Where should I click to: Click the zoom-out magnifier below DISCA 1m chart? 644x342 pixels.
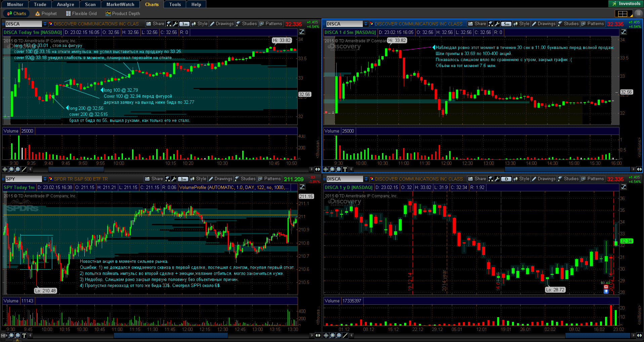pyautogui.click(x=18, y=169)
